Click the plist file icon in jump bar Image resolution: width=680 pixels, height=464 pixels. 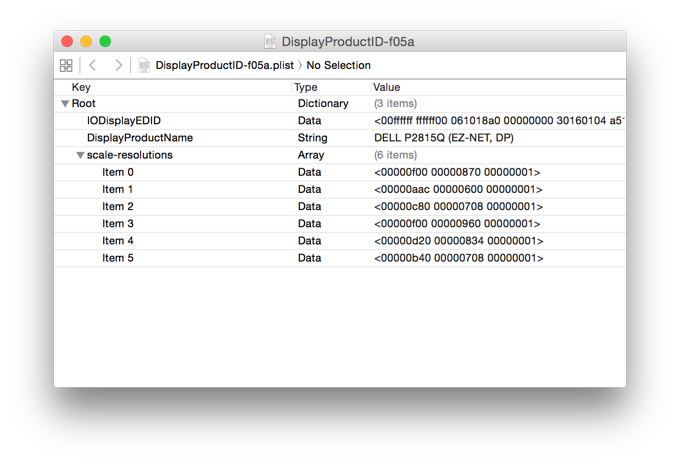tap(144, 65)
